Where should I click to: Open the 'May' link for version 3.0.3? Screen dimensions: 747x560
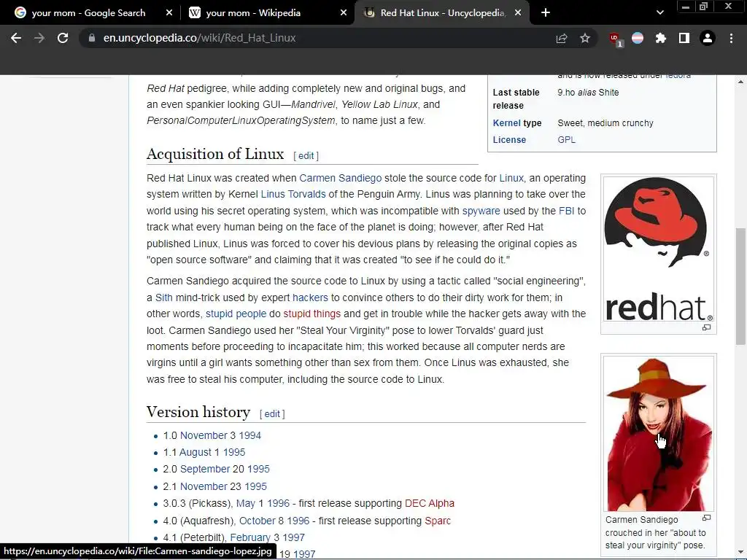click(x=246, y=503)
